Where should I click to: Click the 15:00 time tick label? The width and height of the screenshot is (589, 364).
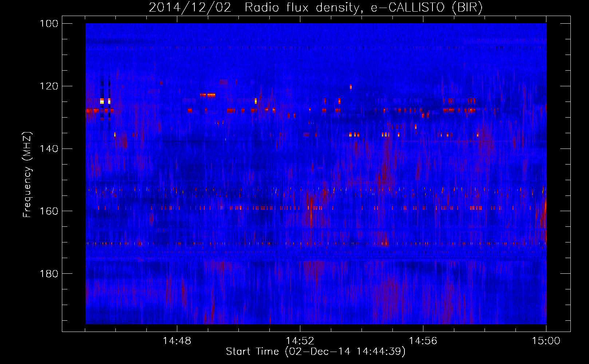pyautogui.click(x=546, y=341)
